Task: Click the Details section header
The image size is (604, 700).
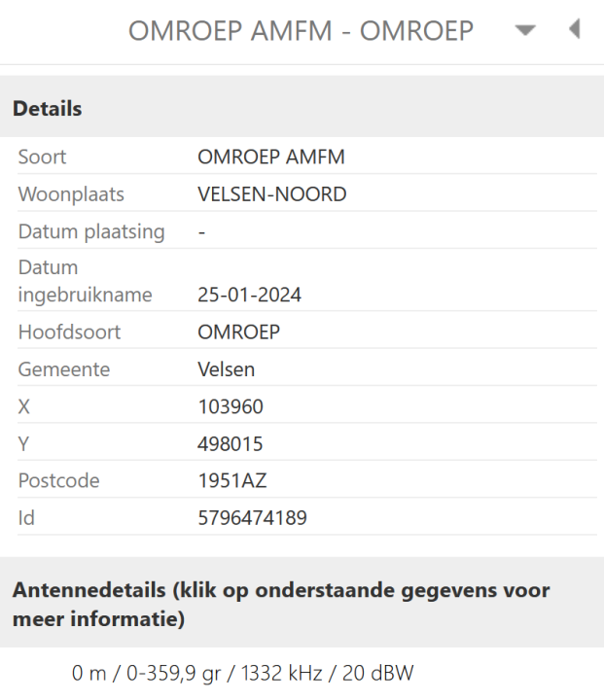Action: click(47, 109)
